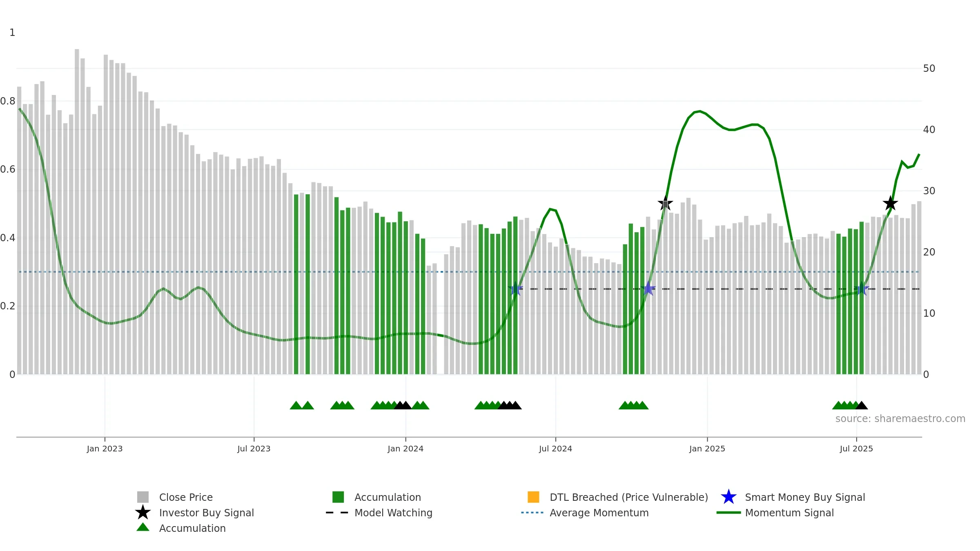The height and width of the screenshot is (551, 980).
Task: Click the blue smart money star near Jul 2024
Action: pos(515,289)
